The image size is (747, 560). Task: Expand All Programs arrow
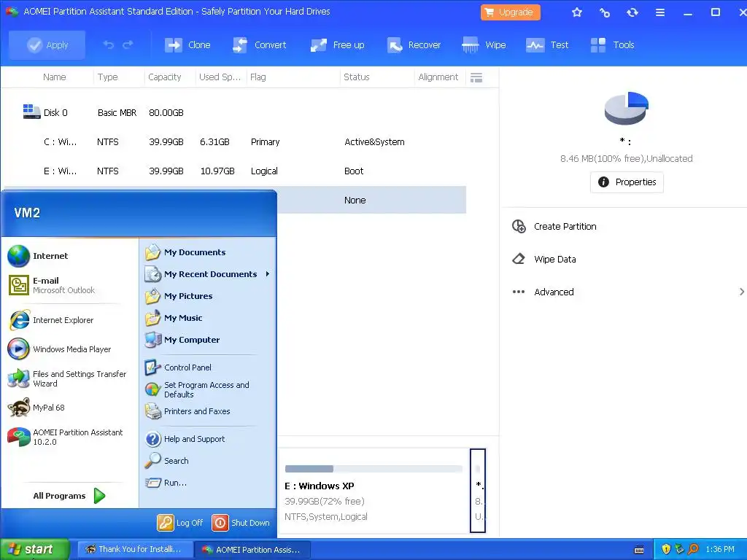tap(99, 496)
